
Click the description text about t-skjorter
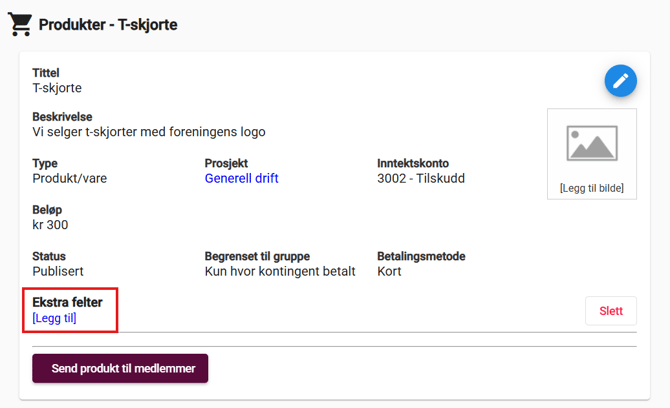pyautogui.click(x=149, y=132)
